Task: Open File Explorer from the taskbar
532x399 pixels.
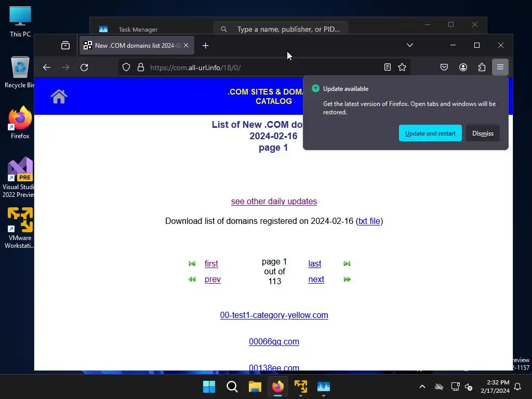Action: point(255,387)
